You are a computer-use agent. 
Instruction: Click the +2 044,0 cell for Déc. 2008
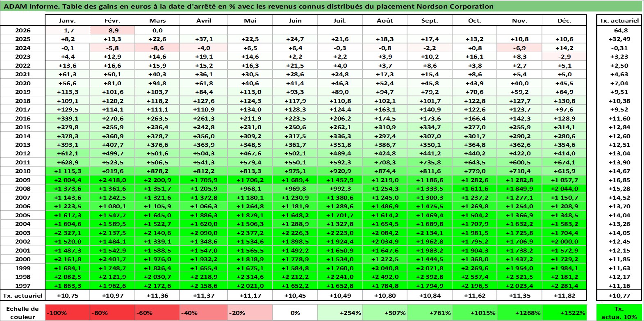(x=564, y=189)
